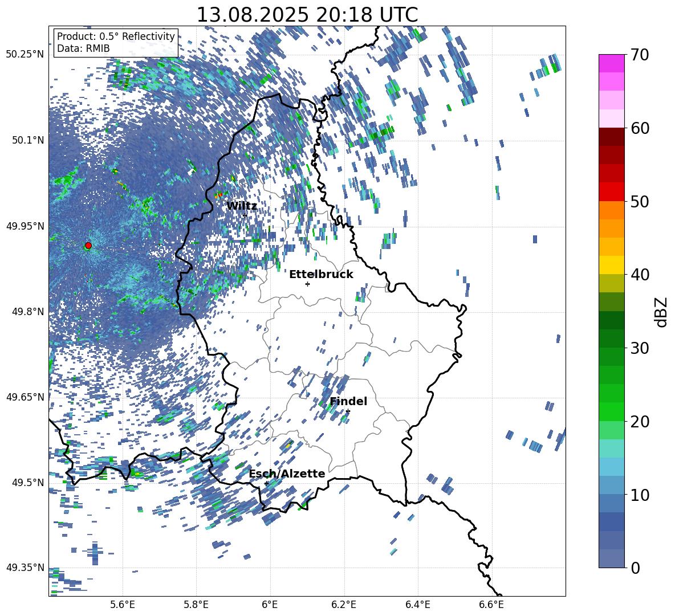675x616 pixels.
Task: Click the 50 colorbar tick value
Action: pos(640,201)
